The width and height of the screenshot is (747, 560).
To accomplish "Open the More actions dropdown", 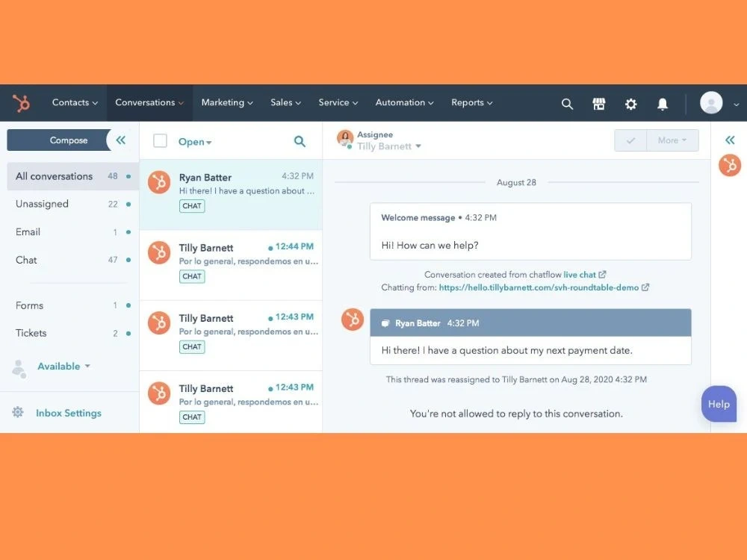I will click(x=672, y=140).
